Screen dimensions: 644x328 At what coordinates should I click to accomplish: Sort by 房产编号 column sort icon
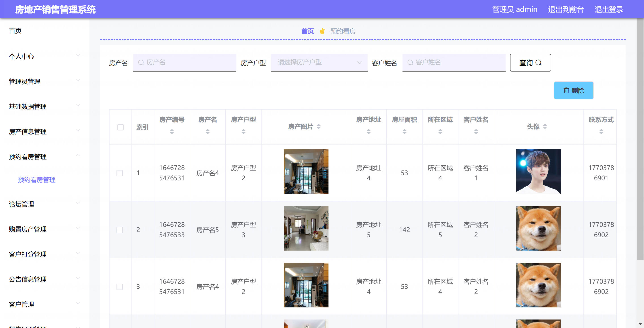[172, 131]
